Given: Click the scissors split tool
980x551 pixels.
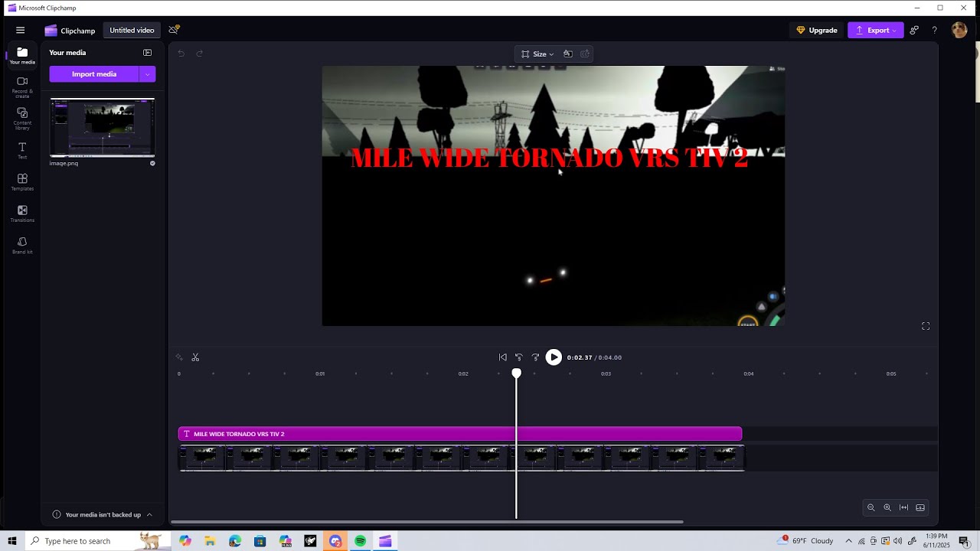Looking at the screenshot, I should pyautogui.click(x=195, y=357).
